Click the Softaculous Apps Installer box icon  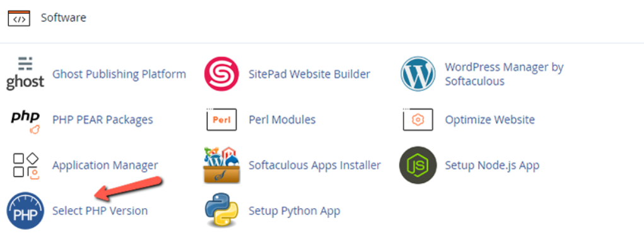[221, 165]
